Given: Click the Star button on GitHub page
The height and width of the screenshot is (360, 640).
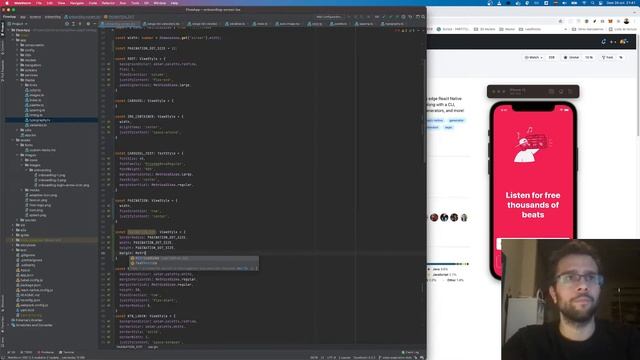Looking at the screenshot, I should (571, 58).
